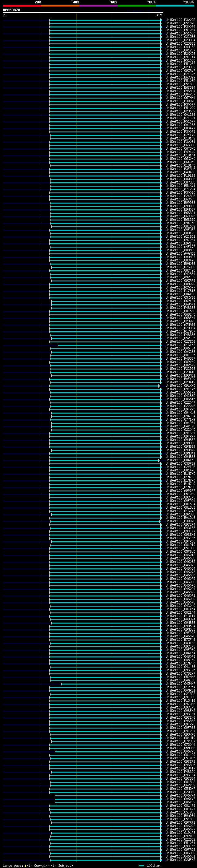This screenshot has height=868, width=197.
Task: Pick the UniRef100_Q1G1M2 hit row label
Action: coord(180,138)
